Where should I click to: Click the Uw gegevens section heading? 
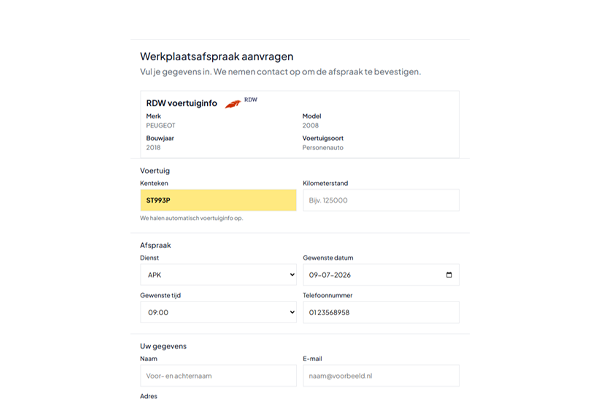tap(163, 346)
